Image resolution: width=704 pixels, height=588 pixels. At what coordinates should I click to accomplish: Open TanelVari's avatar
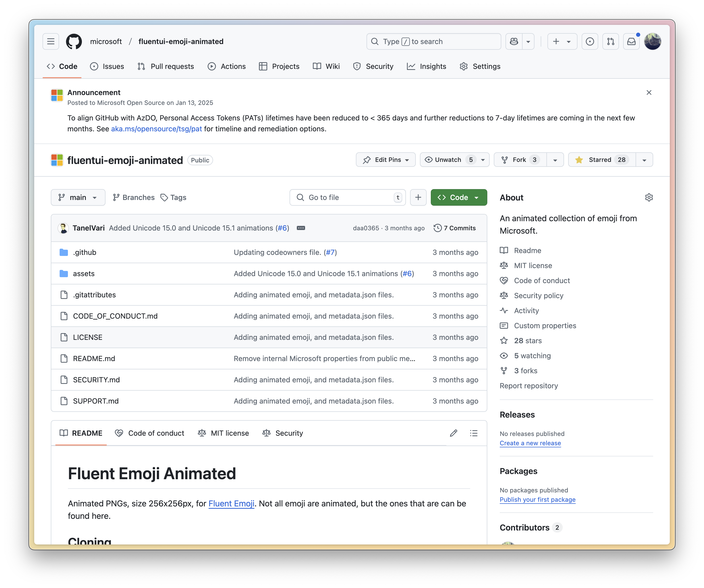(x=63, y=228)
